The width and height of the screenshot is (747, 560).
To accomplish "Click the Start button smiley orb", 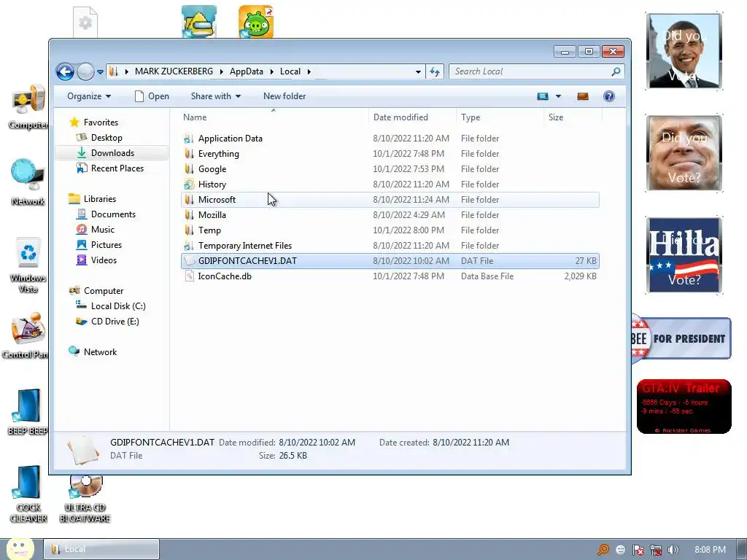I will [x=20, y=548].
